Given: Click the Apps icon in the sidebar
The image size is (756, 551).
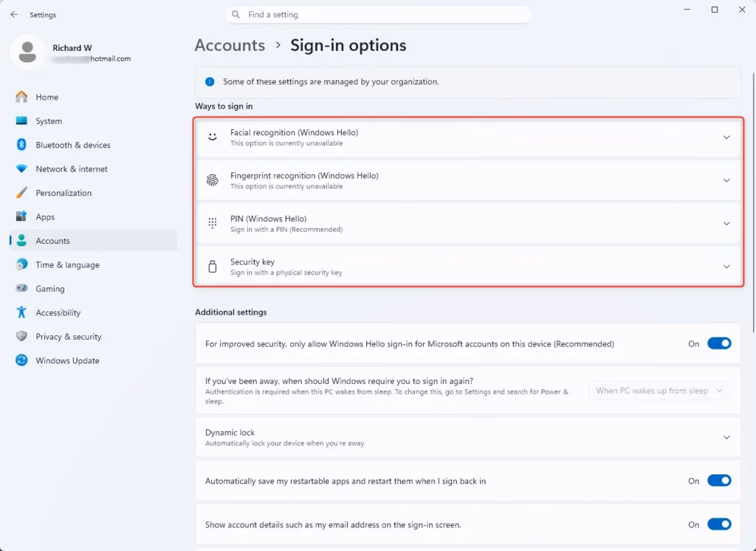Looking at the screenshot, I should click(x=21, y=216).
